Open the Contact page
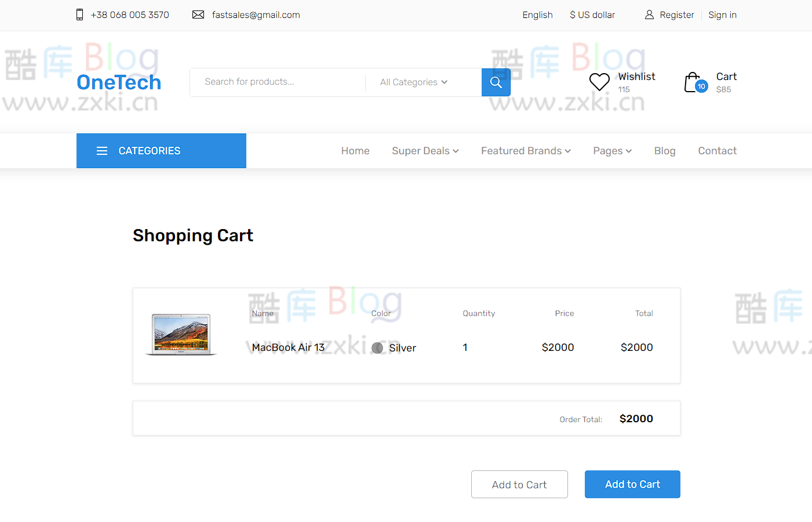812x522 pixels. pos(717,151)
